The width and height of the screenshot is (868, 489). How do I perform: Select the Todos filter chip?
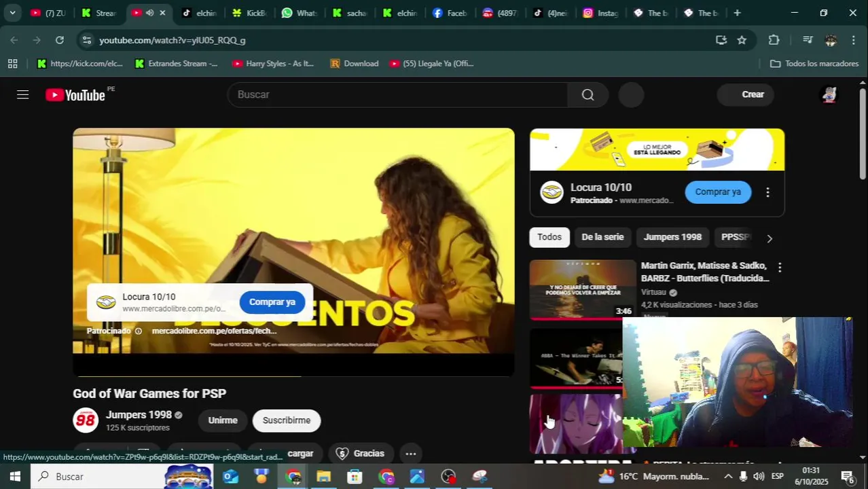pyautogui.click(x=549, y=237)
